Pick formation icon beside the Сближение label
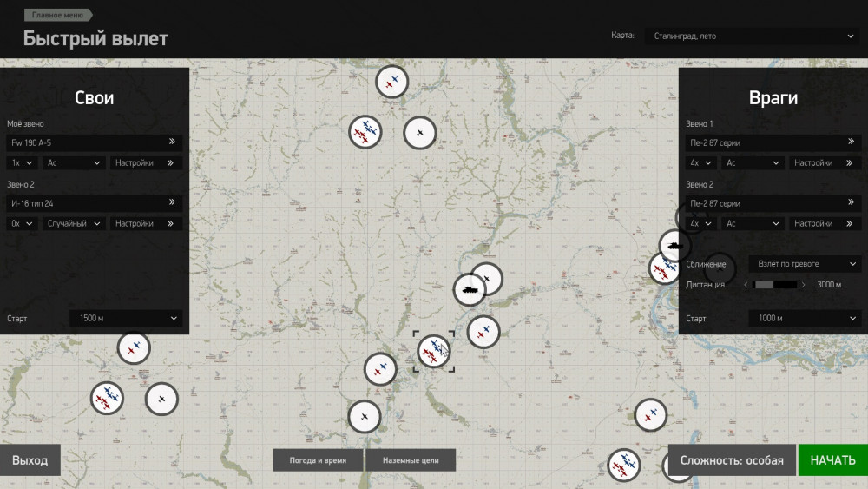 663,270
